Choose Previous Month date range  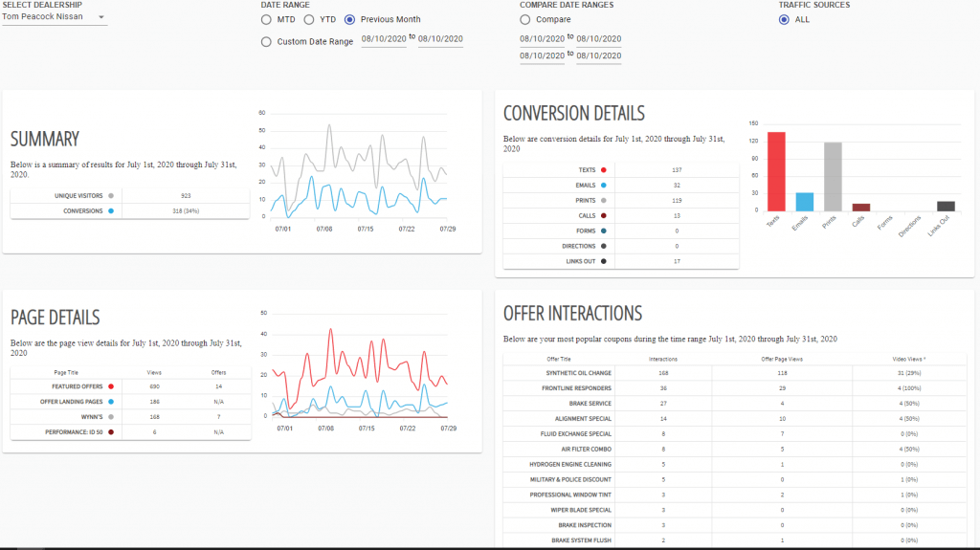pos(349,20)
